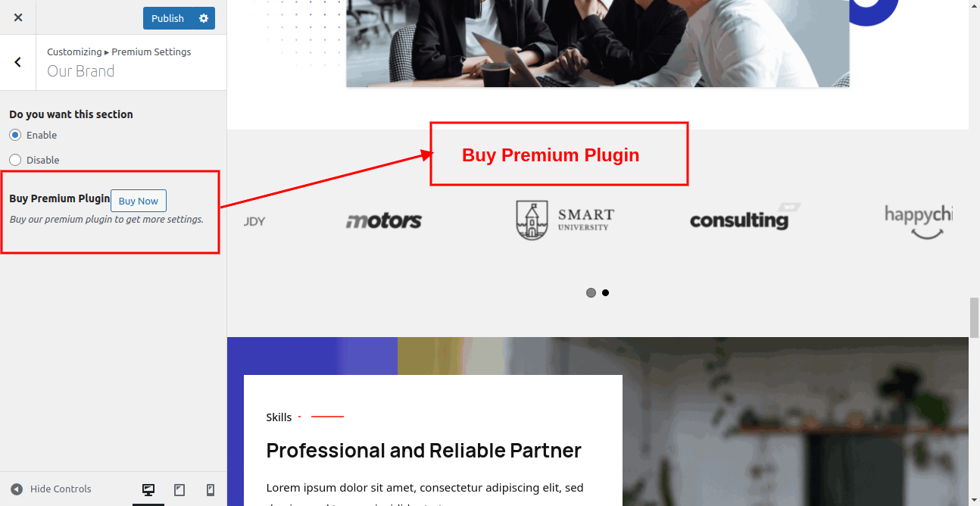
Task: Click the Hide Controls text label
Action: coord(61,489)
